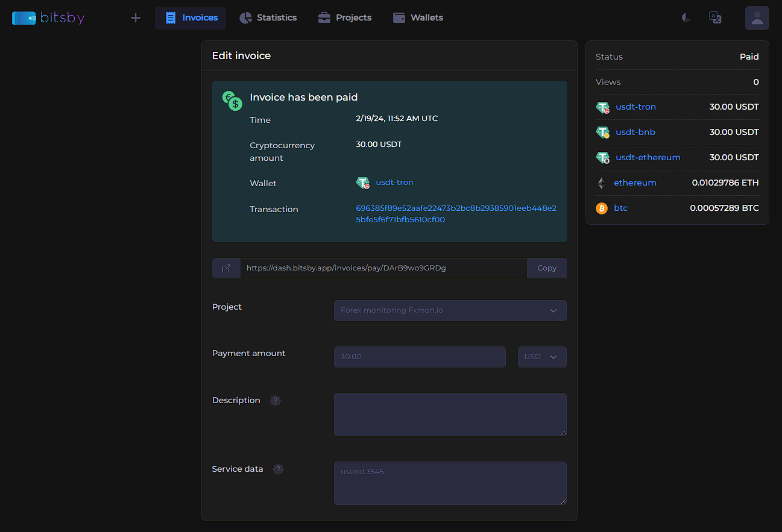Switch to the Invoices tab
This screenshot has width=782, height=532.
coord(191,18)
